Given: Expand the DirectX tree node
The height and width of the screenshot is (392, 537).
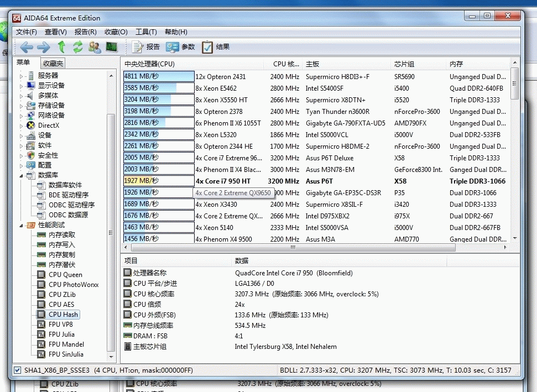Looking at the screenshot, I should pos(22,126).
